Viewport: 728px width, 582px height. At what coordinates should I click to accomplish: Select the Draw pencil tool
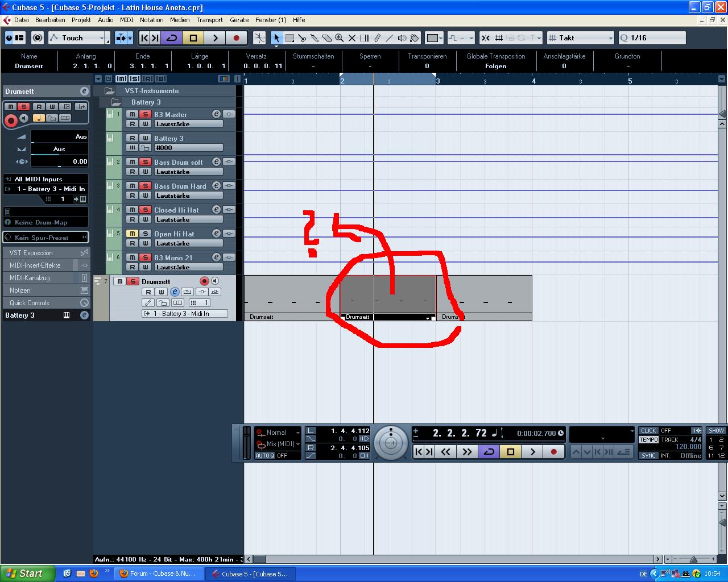(377, 38)
